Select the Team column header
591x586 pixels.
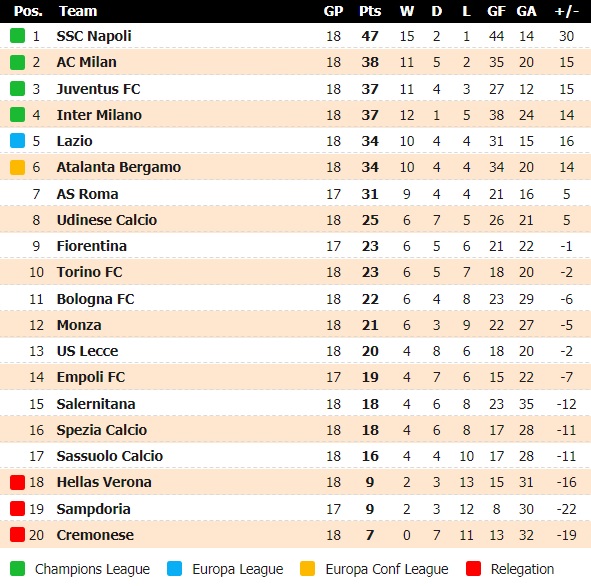click(x=78, y=11)
